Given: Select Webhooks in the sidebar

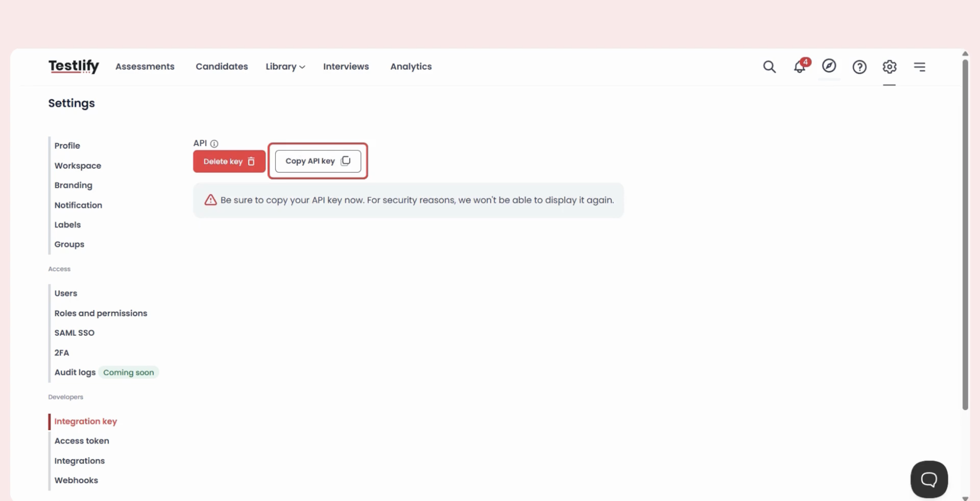Looking at the screenshot, I should click(76, 480).
